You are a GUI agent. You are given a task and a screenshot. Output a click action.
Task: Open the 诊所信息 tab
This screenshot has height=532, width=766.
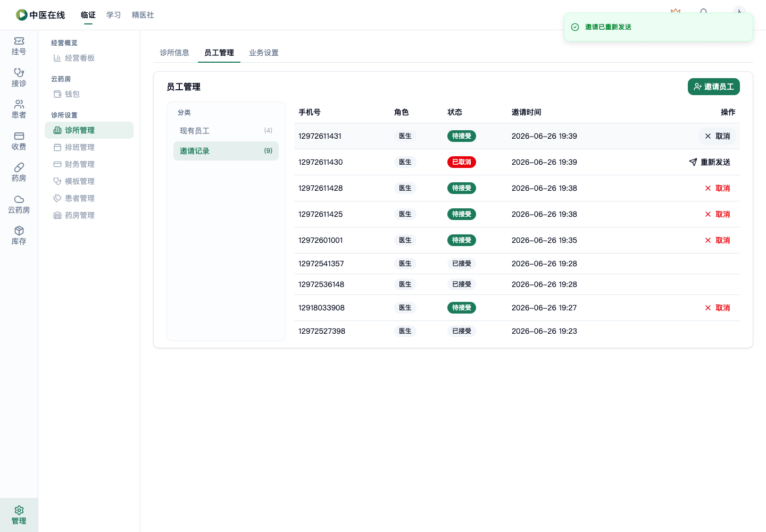[x=174, y=53]
